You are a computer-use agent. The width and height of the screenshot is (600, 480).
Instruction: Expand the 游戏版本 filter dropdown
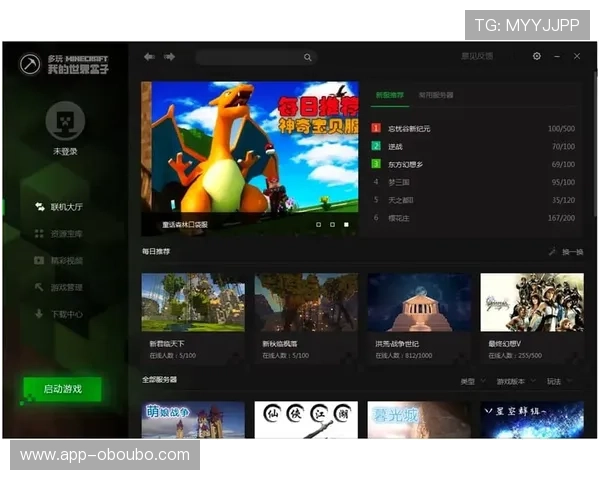coord(516,381)
